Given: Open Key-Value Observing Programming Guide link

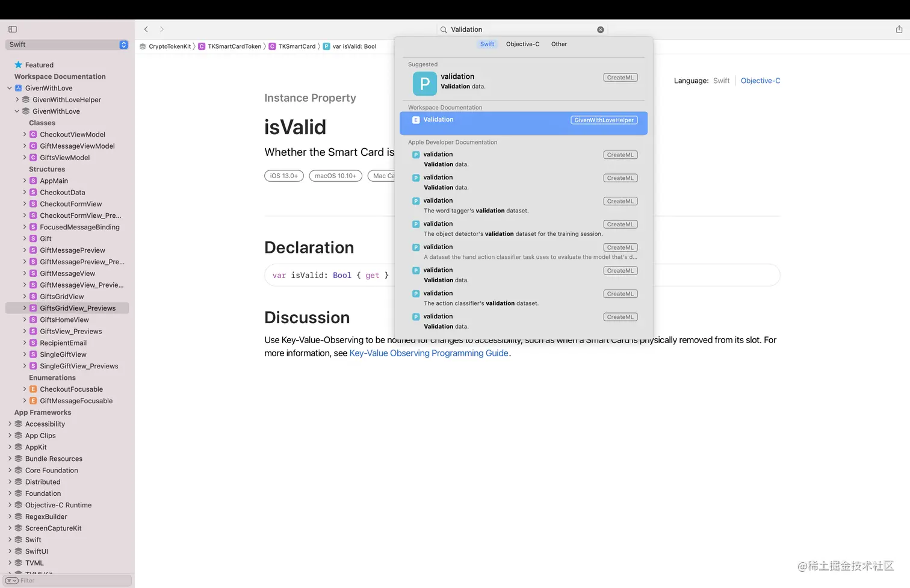Looking at the screenshot, I should click(429, 353).
